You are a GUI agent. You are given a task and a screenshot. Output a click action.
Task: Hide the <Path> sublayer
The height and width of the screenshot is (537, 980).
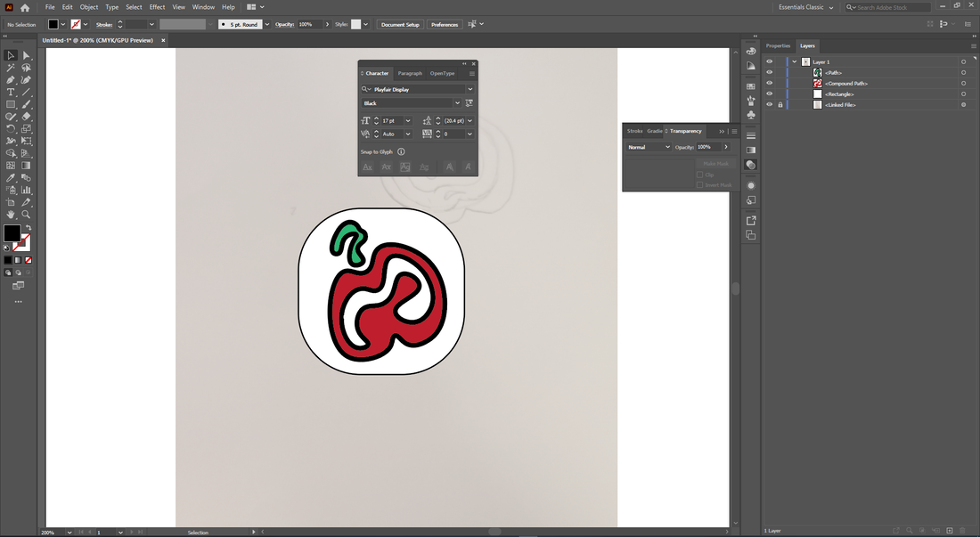coord(770,72)
